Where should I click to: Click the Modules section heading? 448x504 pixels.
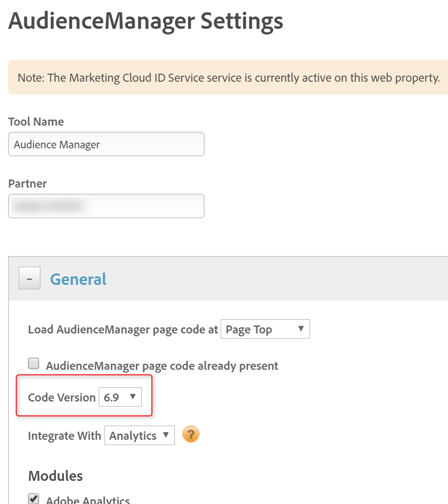click(55, 476)
